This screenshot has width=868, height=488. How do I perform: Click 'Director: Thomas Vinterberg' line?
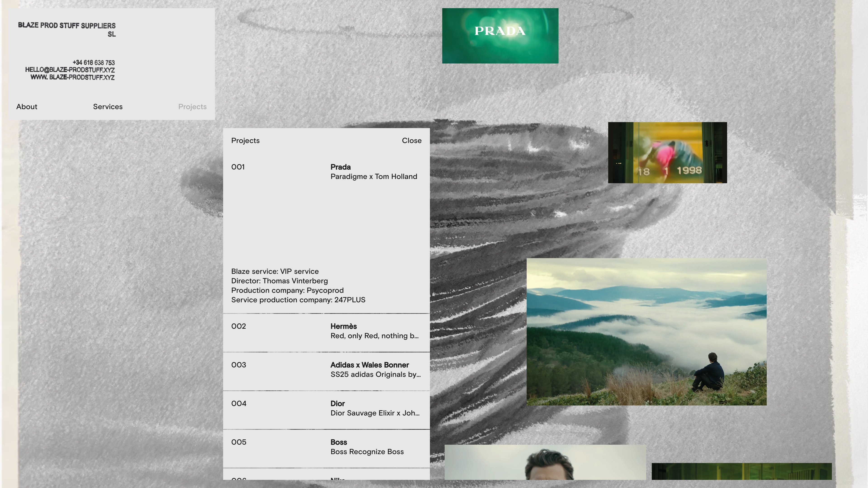[x=279, y=281]
